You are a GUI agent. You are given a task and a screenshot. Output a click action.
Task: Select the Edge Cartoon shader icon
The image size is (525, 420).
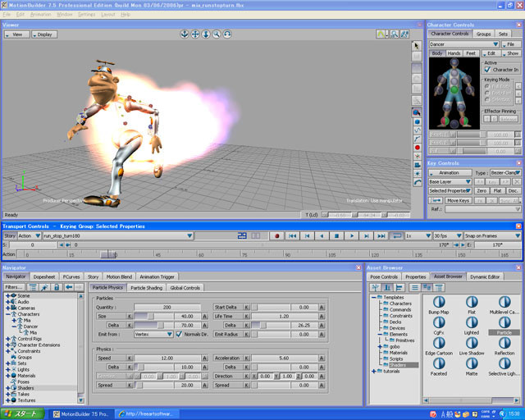click(x=439, y=346)
